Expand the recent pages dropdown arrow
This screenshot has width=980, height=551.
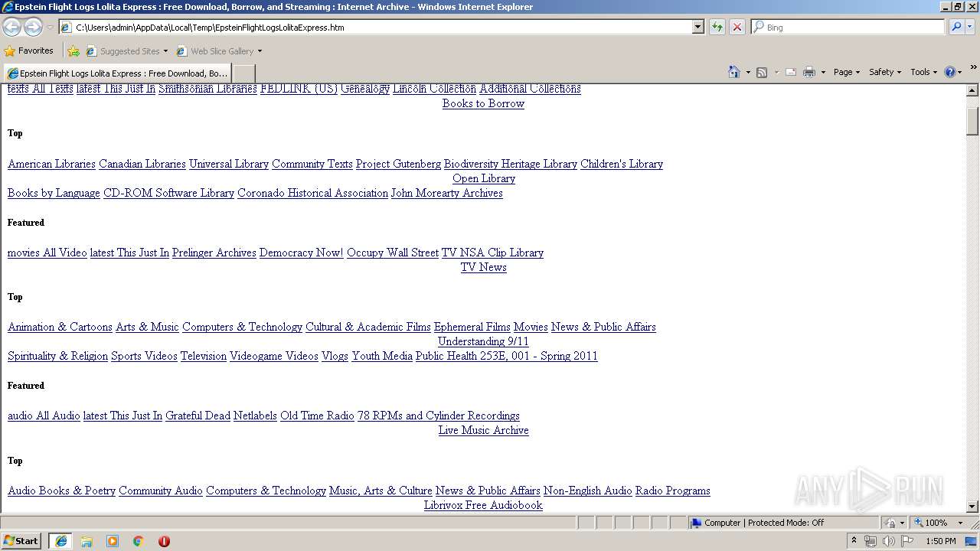click(x=50, y=27)
